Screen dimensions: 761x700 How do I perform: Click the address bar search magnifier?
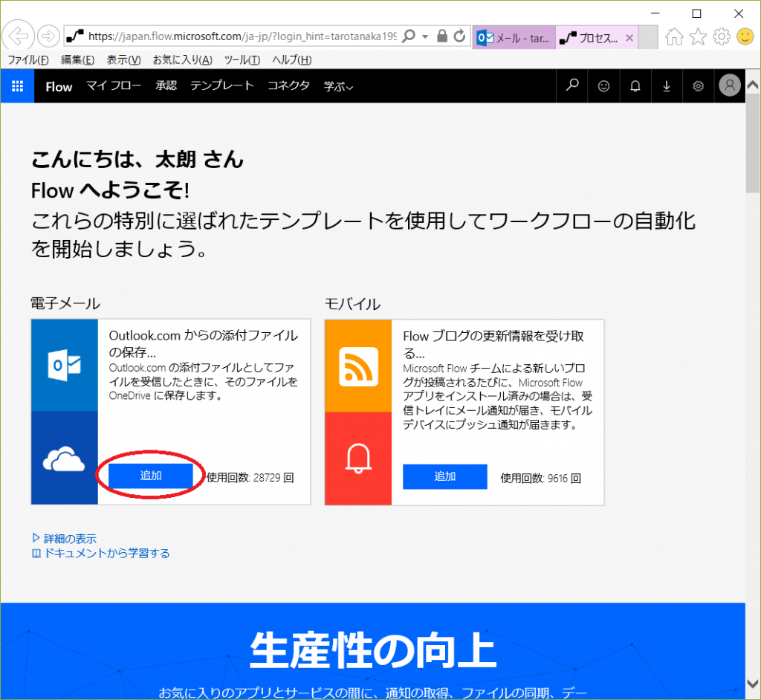(x=409, y=36)
